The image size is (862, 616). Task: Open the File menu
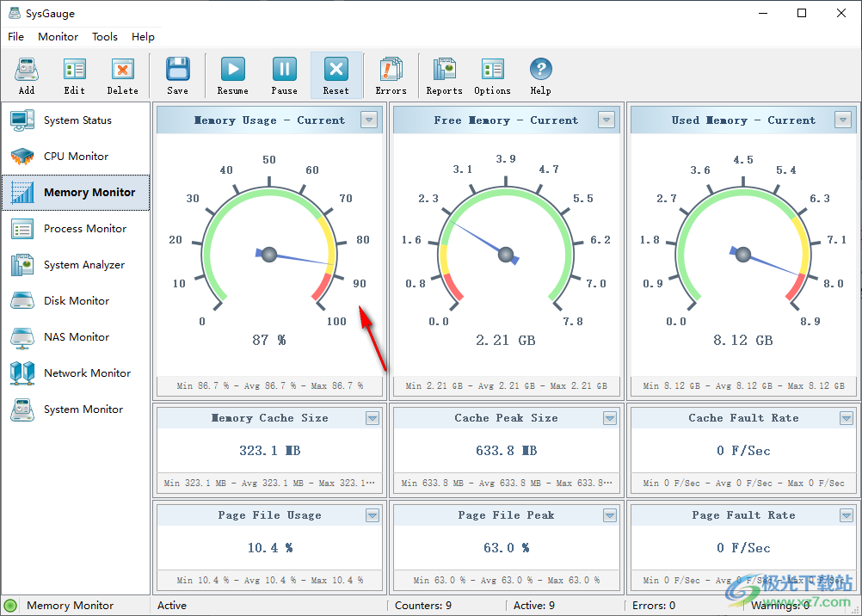(16, 37)
